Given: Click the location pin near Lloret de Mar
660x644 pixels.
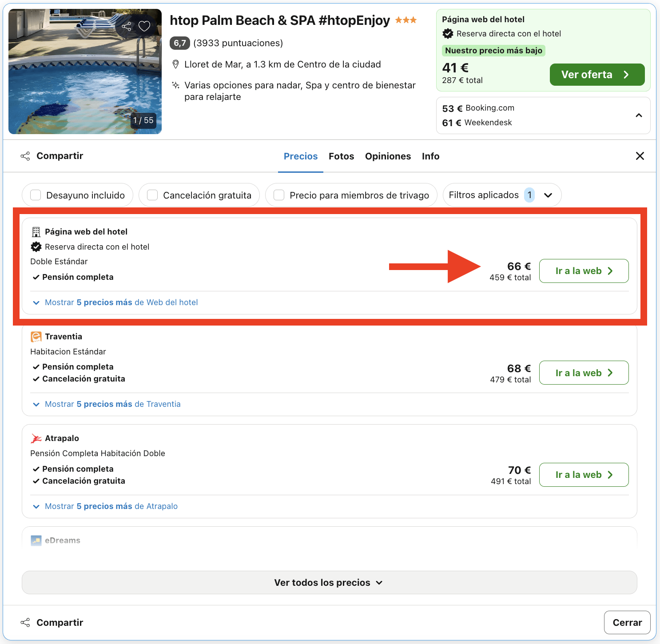Looking at the screenshot, I should 175,64.
